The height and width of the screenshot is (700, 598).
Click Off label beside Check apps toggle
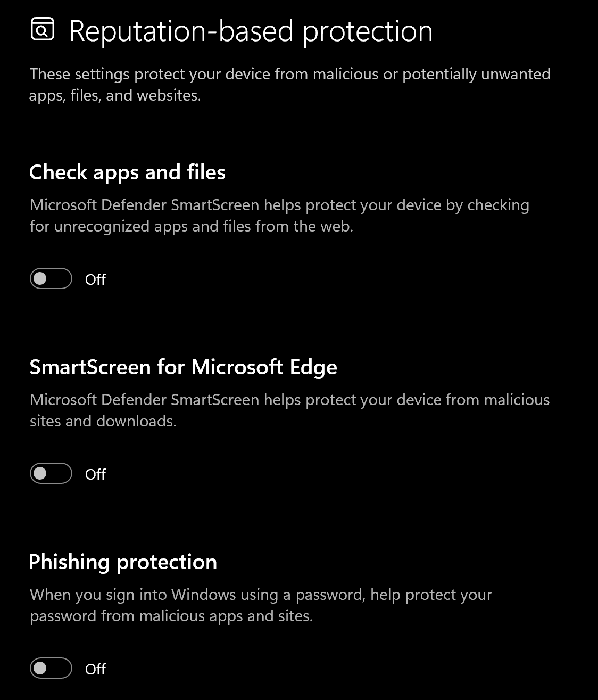point(95,279)
